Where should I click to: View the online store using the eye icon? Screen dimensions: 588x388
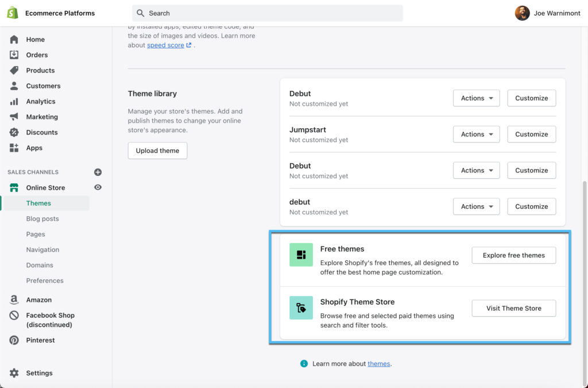[98, 187]
